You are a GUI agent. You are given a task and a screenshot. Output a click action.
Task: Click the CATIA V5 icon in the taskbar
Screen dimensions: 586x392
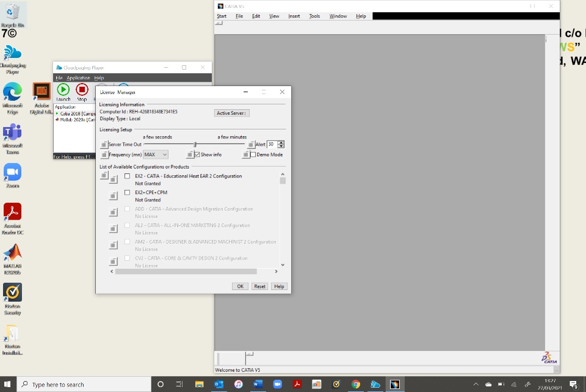395,384
